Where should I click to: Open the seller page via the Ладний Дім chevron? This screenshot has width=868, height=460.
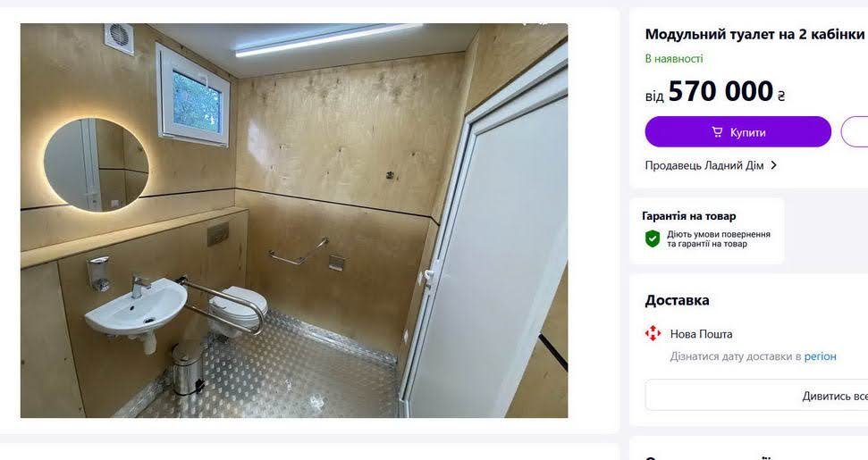[774, 165]
